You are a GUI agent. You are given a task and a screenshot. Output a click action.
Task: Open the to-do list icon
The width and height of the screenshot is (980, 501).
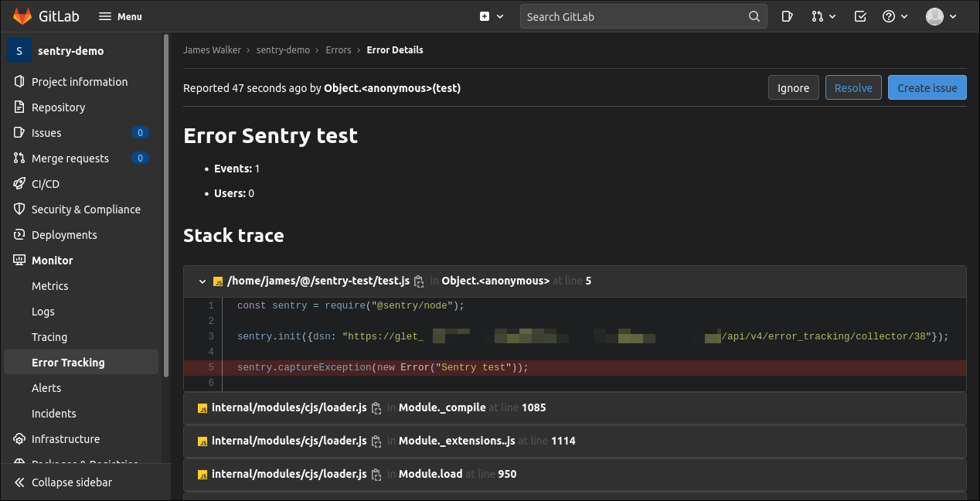[x=860, y=16]
